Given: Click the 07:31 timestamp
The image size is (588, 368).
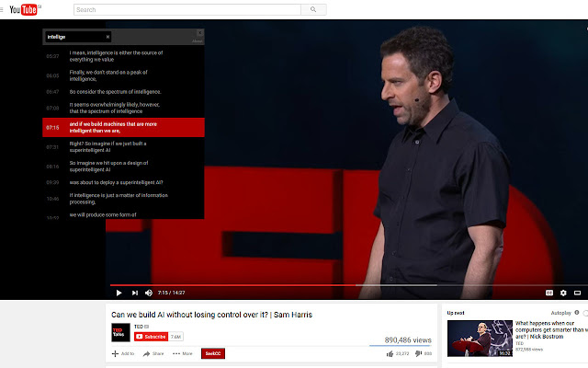Looking at the screenshot, I should pos(52,147).
